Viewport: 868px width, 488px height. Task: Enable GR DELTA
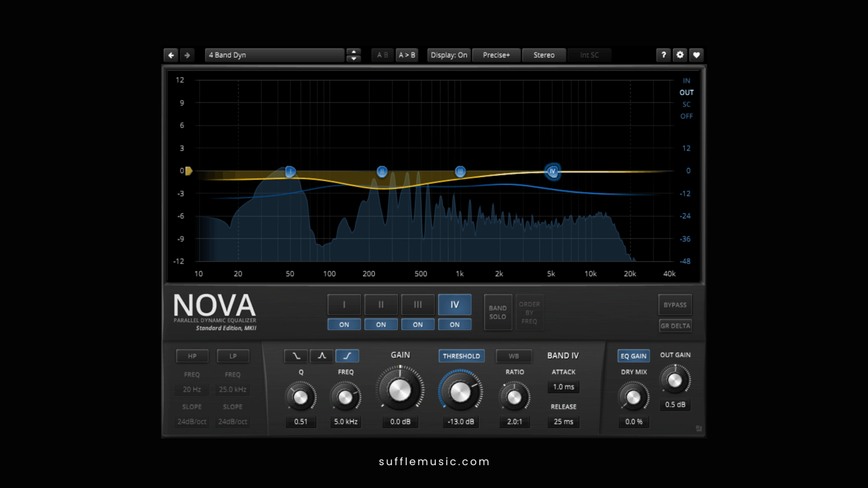[675, 326]
